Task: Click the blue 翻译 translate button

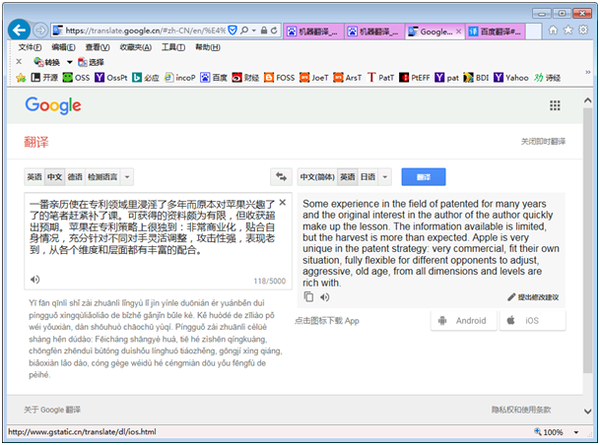Action: click(423, 177)
